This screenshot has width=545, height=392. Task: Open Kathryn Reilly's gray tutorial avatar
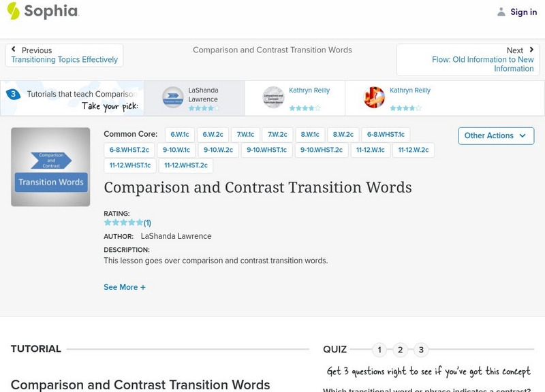coord(273,97)
